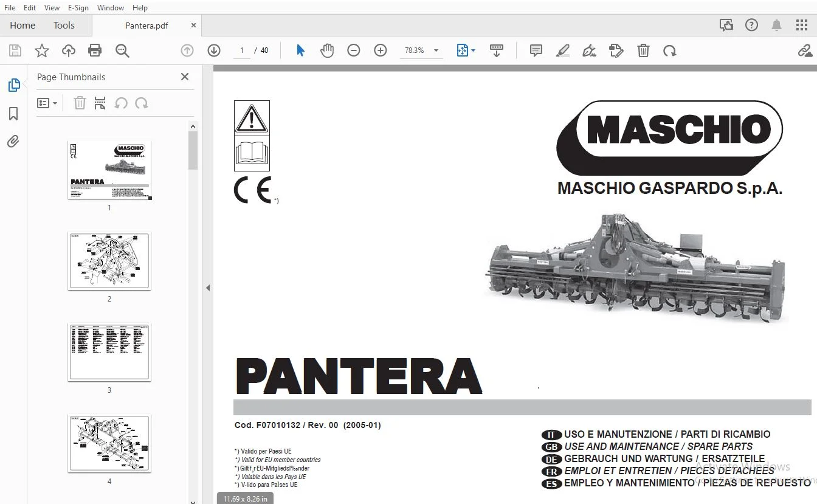Open the Sign document pen tool

click(589, 50)
